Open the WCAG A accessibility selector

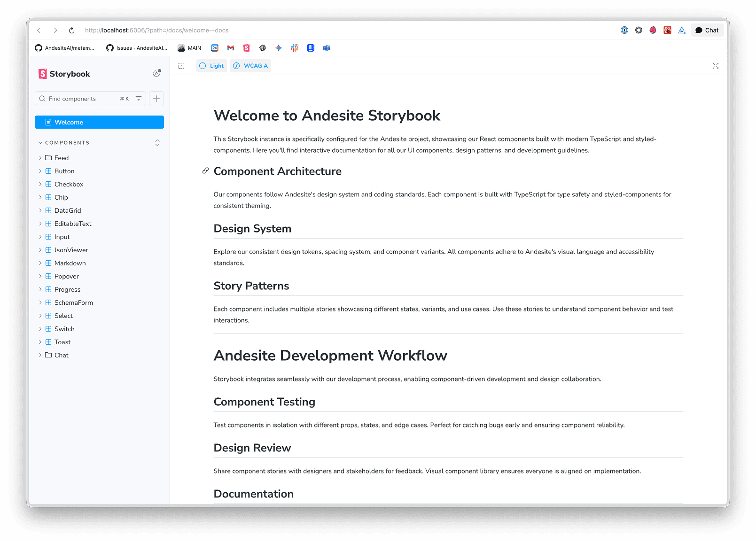point(250,66)
